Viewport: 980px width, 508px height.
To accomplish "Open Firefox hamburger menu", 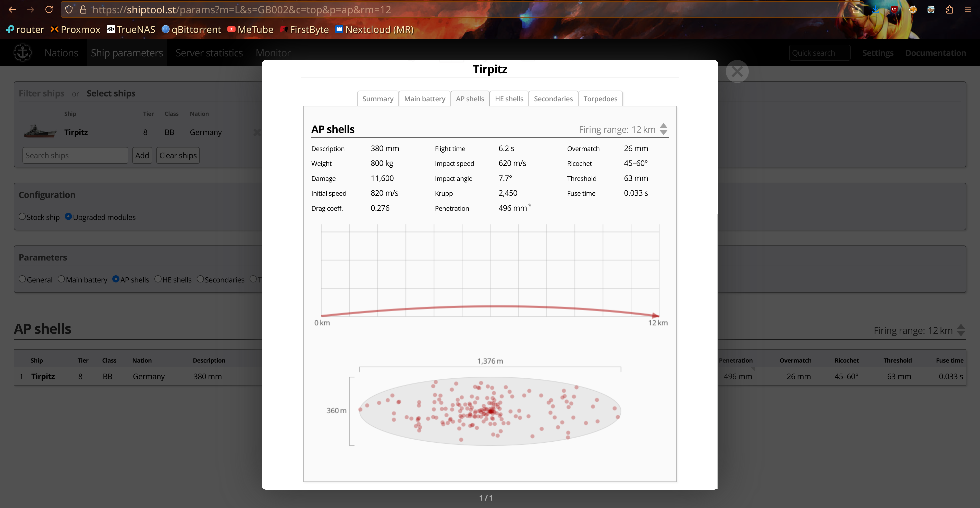I will 967,9.
